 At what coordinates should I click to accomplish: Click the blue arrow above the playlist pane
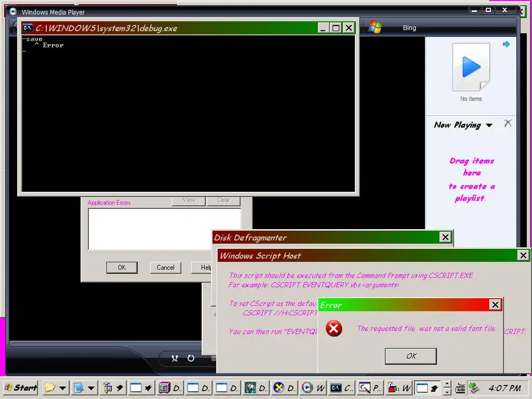pos(506,44)
